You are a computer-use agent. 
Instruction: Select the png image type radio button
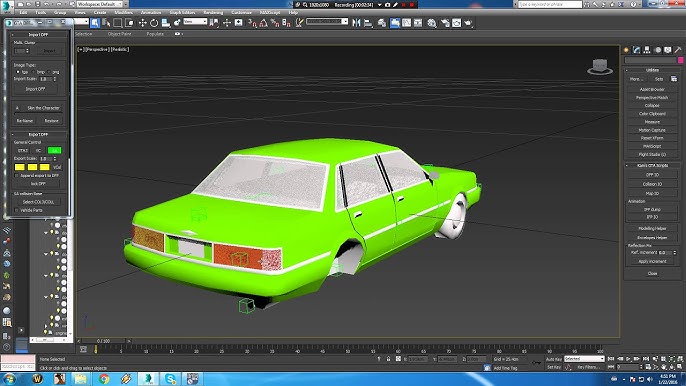(x=49, y=71)
